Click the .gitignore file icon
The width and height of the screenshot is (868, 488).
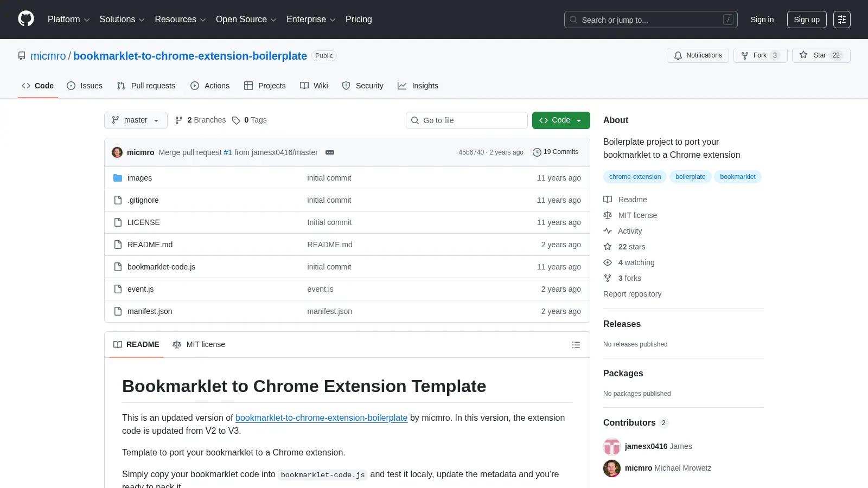click(x=118, y=200)
